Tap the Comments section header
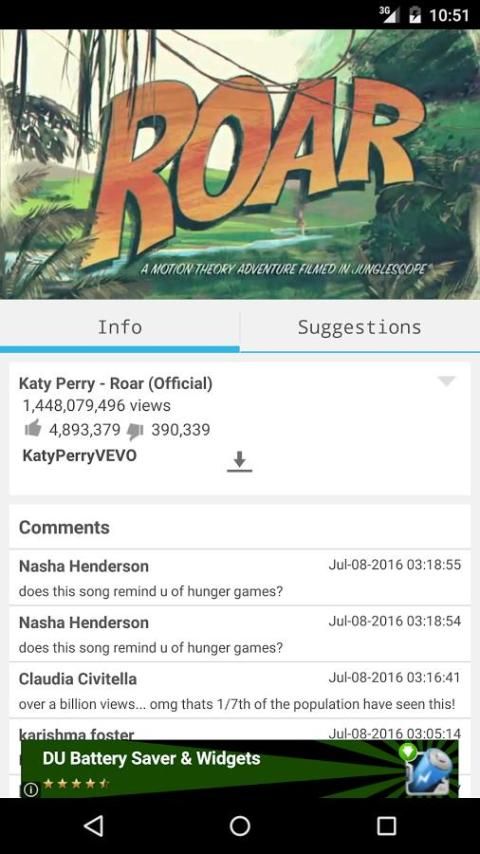 point(64,527)
